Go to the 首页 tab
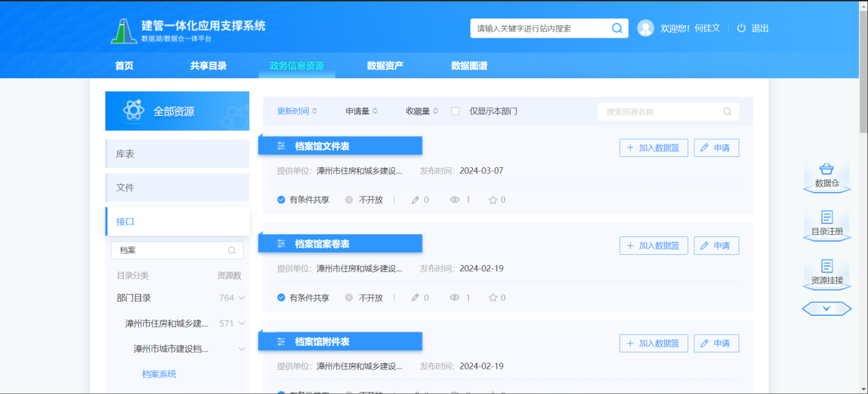The image size is (868, 394). [x=124, y=66]
